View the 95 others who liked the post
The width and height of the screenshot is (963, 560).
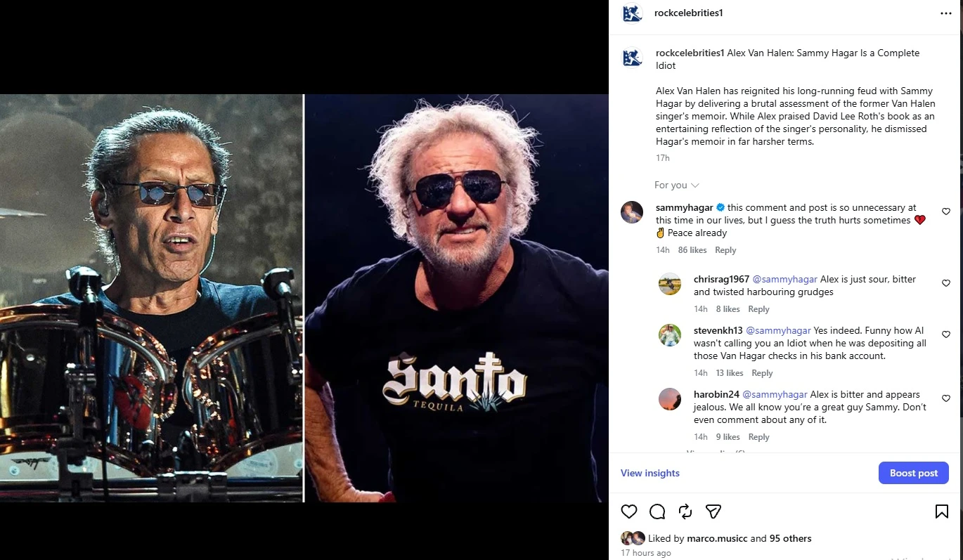pos(790,538)
